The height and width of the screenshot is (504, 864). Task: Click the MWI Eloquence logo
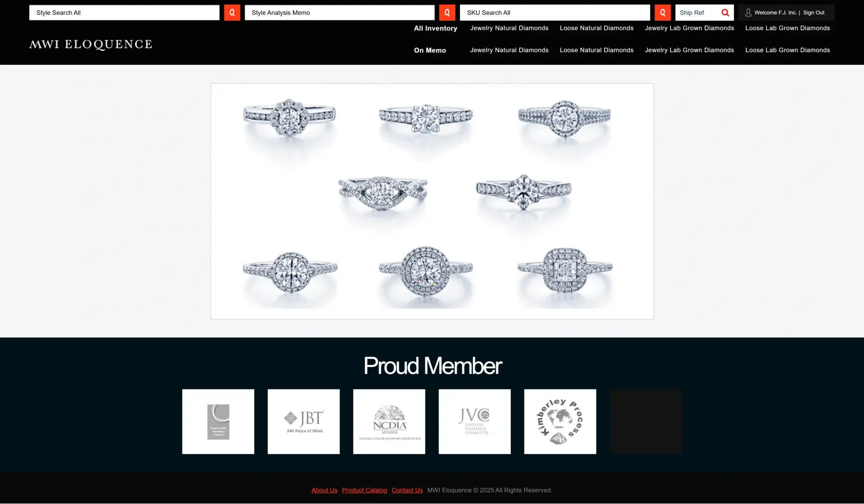pyautogui.click(x=90, y=44)
